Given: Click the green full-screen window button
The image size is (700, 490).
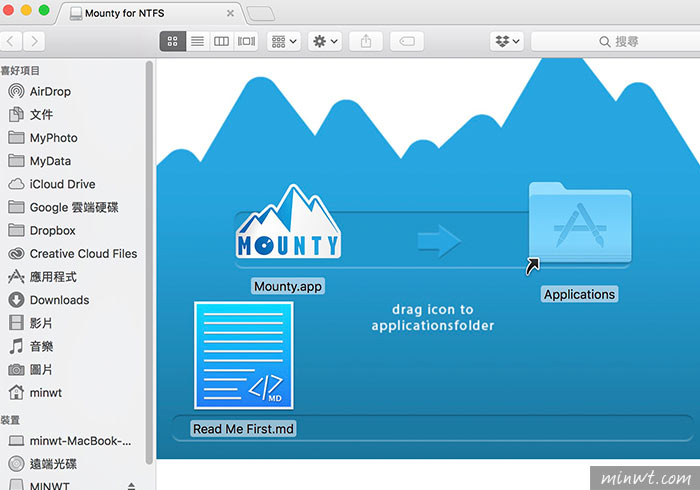Looking at the screenshot, I should 44,10.
